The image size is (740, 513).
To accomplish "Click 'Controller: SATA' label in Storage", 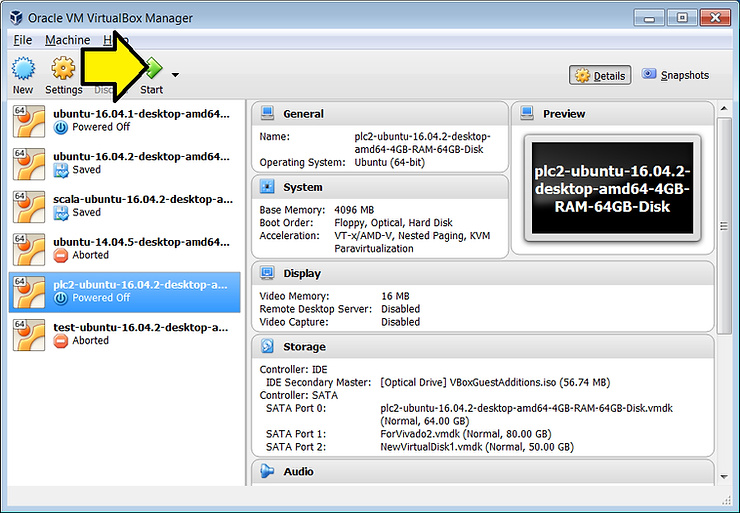I will (x=299, y=395).
